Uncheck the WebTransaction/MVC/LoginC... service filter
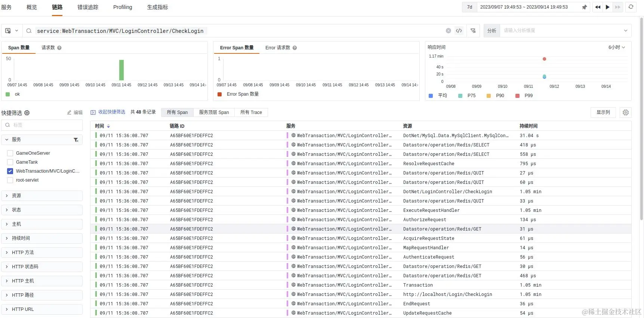Image resolution: width=644 pixels, height=318 pixels. click(x=10, y=171)
